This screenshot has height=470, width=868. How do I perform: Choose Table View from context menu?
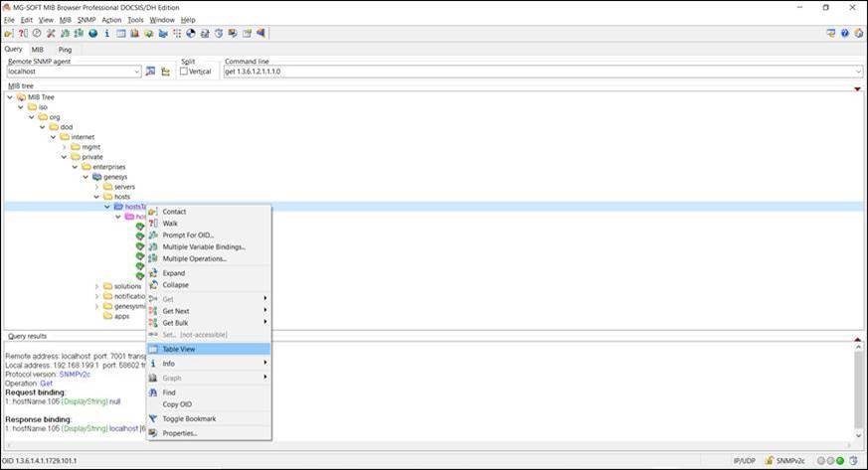(x=179, y=349)
